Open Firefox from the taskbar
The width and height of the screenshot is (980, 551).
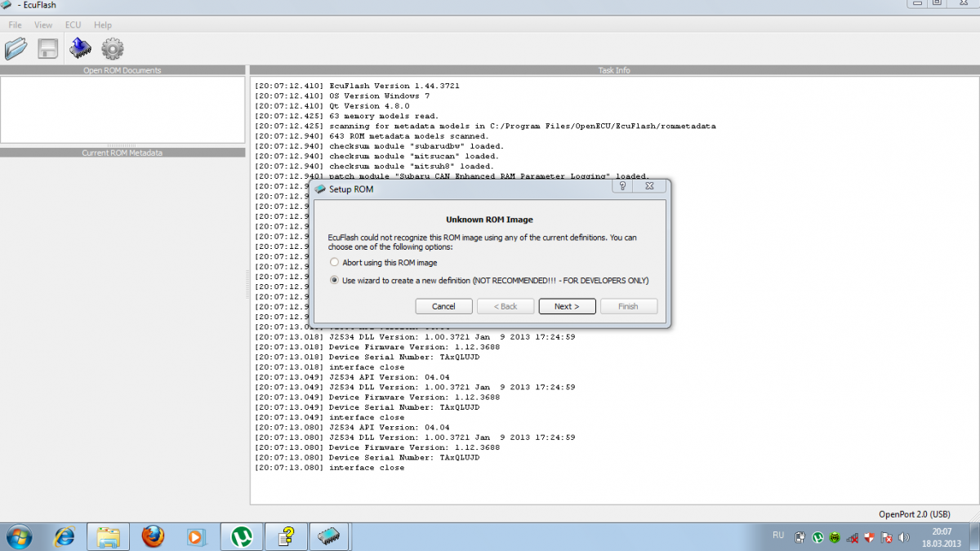pos(153,536)
